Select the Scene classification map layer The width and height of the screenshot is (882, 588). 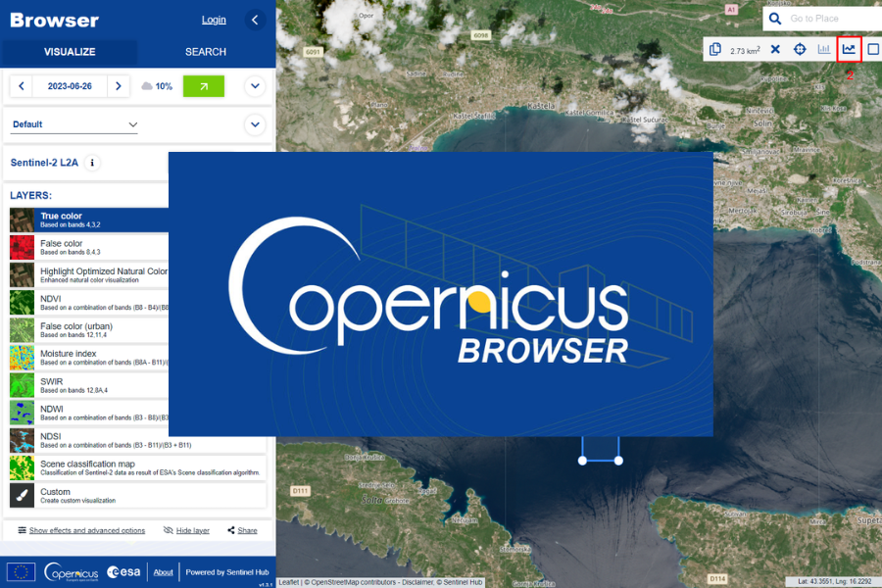(137, 467)
